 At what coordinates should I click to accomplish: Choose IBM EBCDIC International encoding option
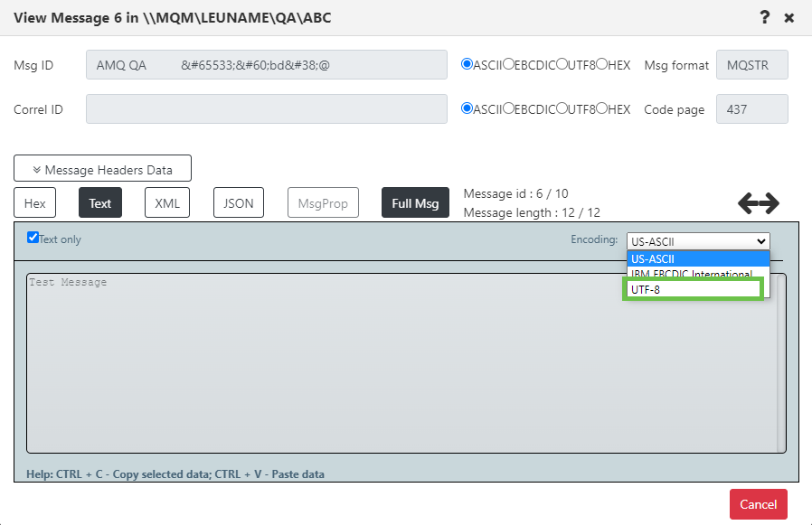pos(698,274)
